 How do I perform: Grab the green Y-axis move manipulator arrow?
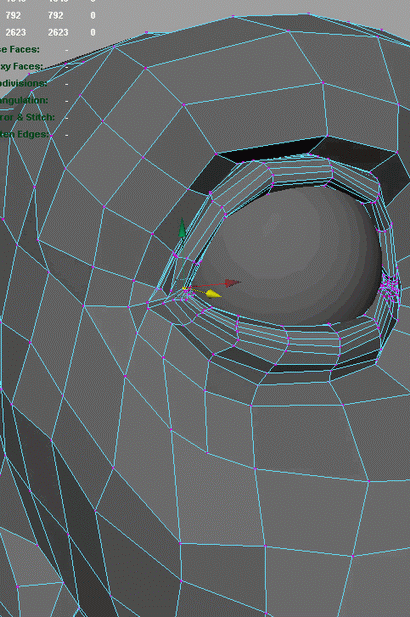(x=181, y=228)
